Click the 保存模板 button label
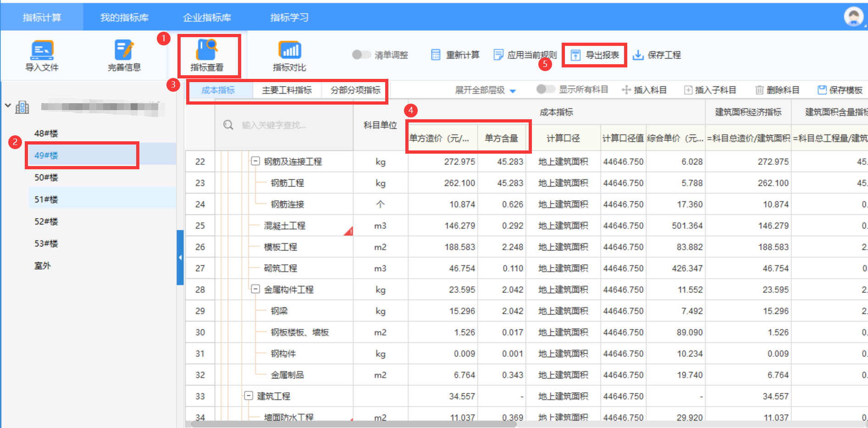The image size is (868, 428). [x=846, y=90]
